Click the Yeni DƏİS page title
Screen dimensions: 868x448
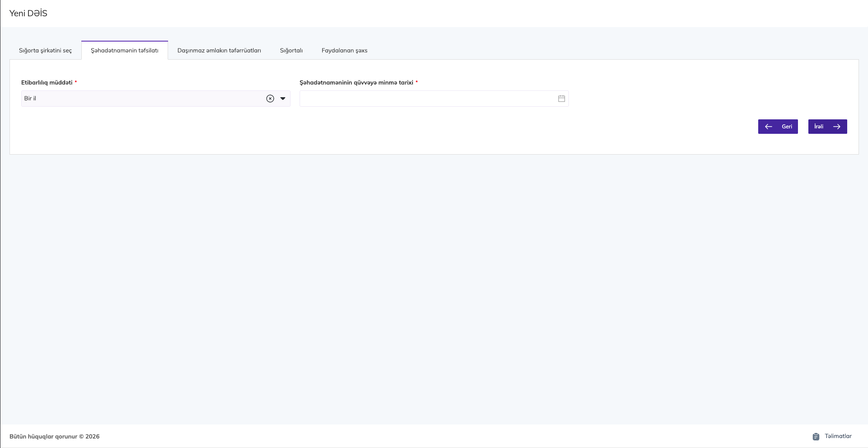coord(28,14)
